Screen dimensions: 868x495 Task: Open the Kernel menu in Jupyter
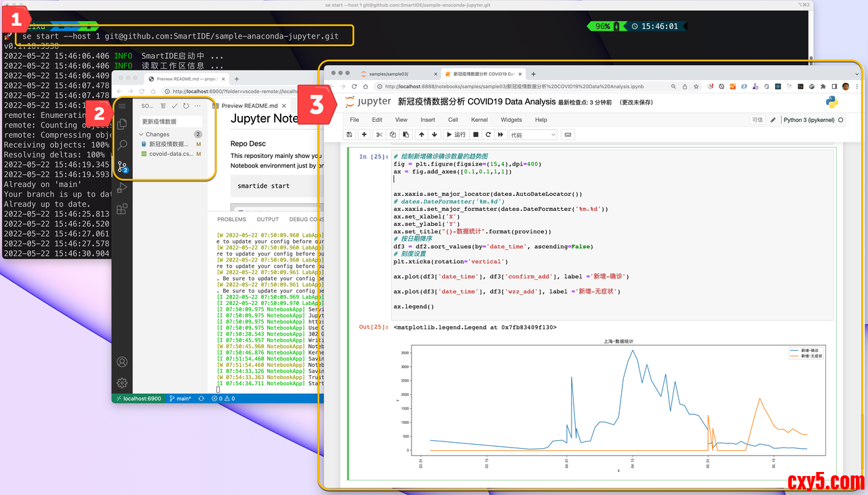click(479, 120)
